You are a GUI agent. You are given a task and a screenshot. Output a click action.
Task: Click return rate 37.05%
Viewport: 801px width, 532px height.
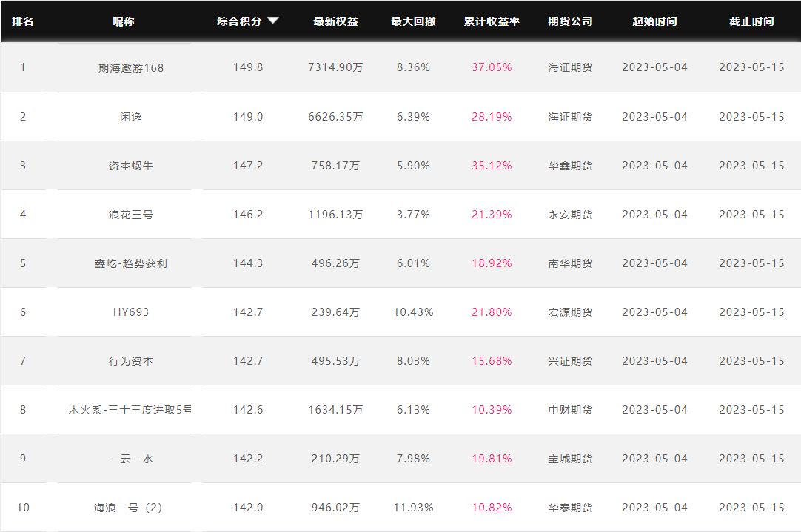tap(492, 67)
